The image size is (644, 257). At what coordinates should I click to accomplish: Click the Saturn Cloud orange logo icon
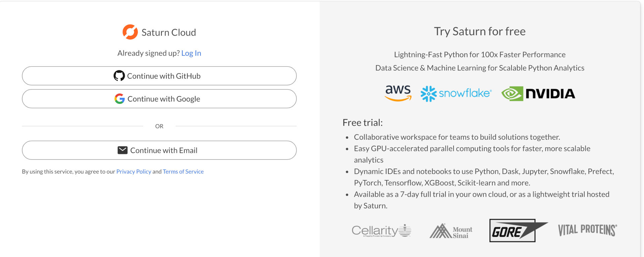(130, 32)
